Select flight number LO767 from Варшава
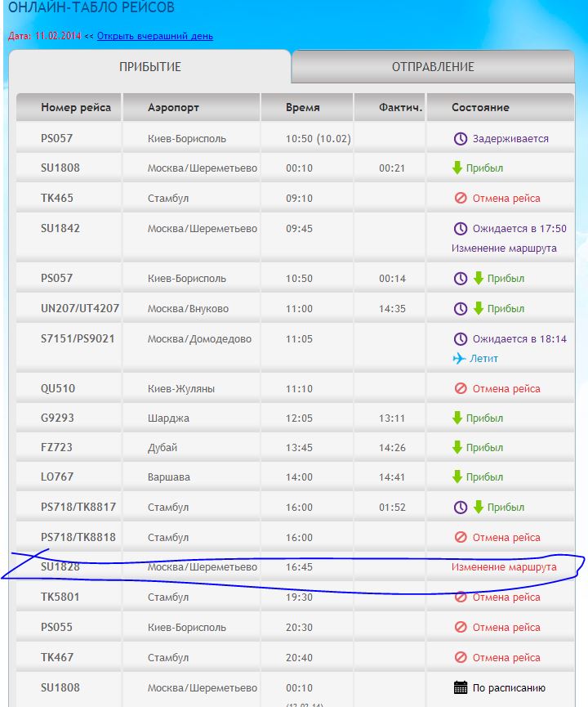Image resolution: width=588 pixels, height=707 pixels. click(x=57, y=477)
